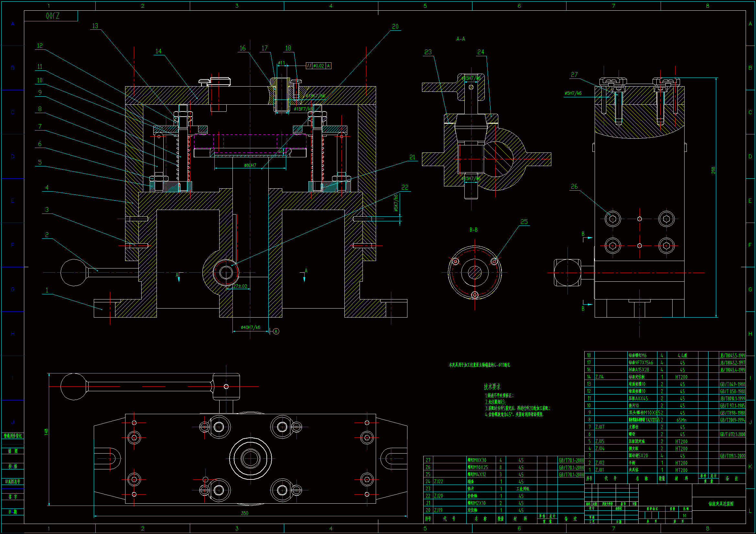Image resolution: width=756 pixels, height=534 pixels.
Task: Click the 技术要求 heading text
Action: click(492, 387)
